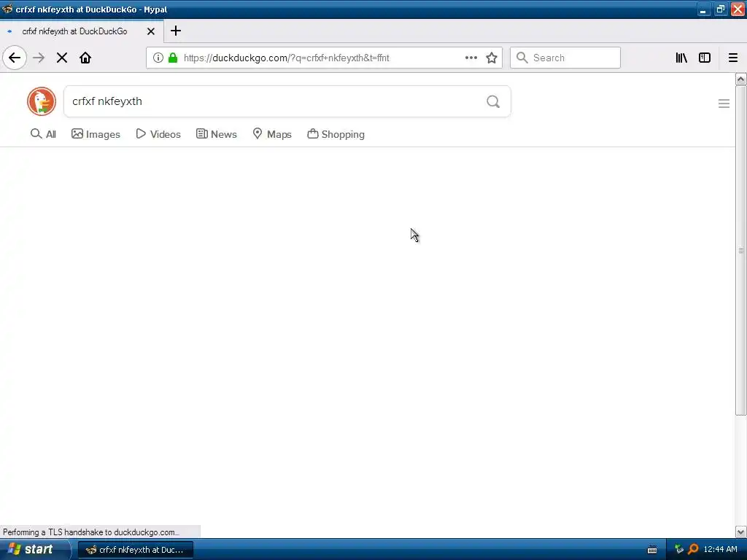Viewport: 747px width, 560px height.
Task: Open the browser home page
Action: (85, 58)
